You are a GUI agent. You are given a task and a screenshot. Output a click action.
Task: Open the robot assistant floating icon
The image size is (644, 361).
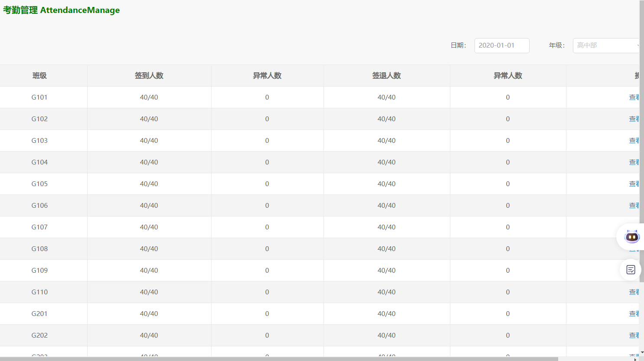click(631, 237)
